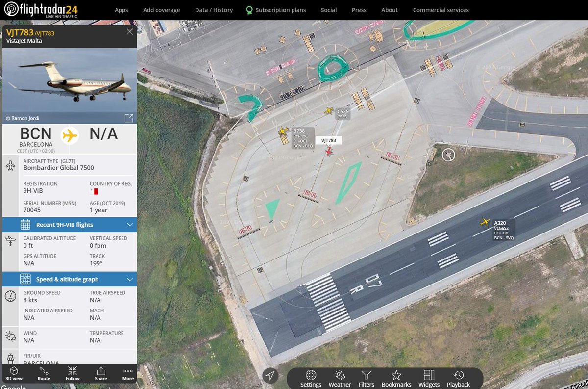Viewport: 588px width, 389px height.
Task: Show the flight Route
Action: pyautogui.click(x=44, y=374)
